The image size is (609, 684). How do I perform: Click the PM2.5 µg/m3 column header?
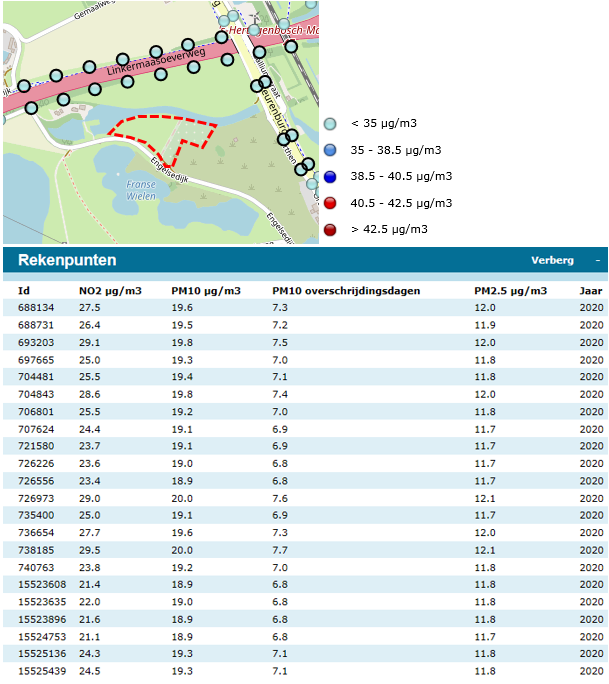coord(510,291)
